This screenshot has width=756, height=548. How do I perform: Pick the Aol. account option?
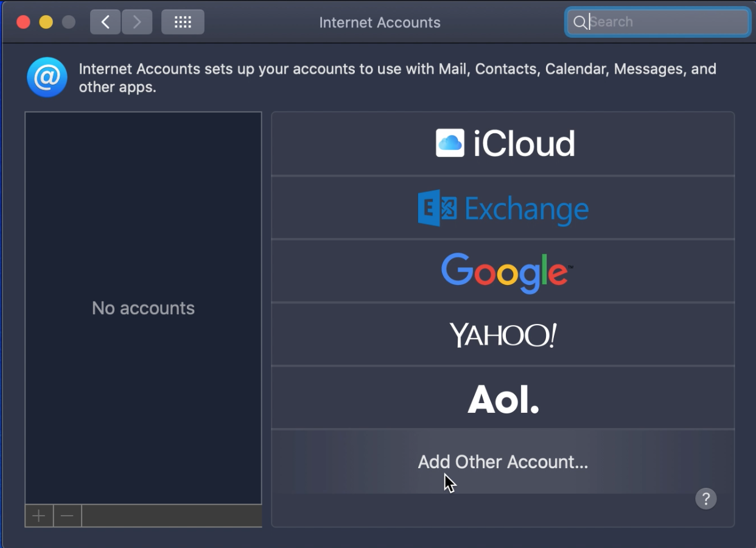click(503, 398)
